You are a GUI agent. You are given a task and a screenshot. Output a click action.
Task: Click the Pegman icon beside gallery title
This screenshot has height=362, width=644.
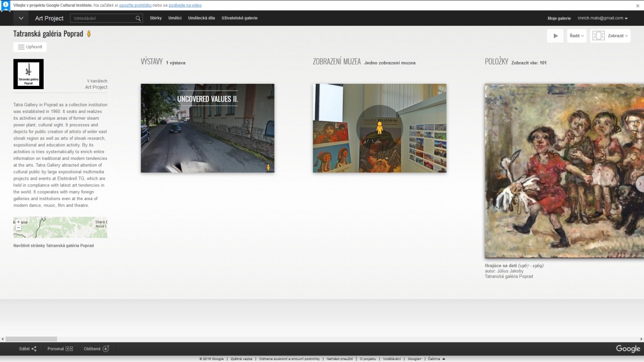coord(89,34)
